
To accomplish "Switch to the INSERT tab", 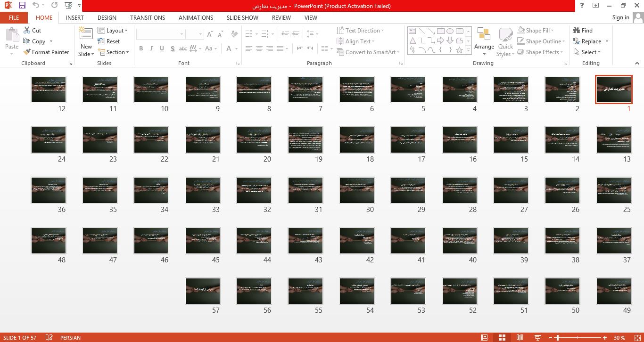I will click(75, 18).
